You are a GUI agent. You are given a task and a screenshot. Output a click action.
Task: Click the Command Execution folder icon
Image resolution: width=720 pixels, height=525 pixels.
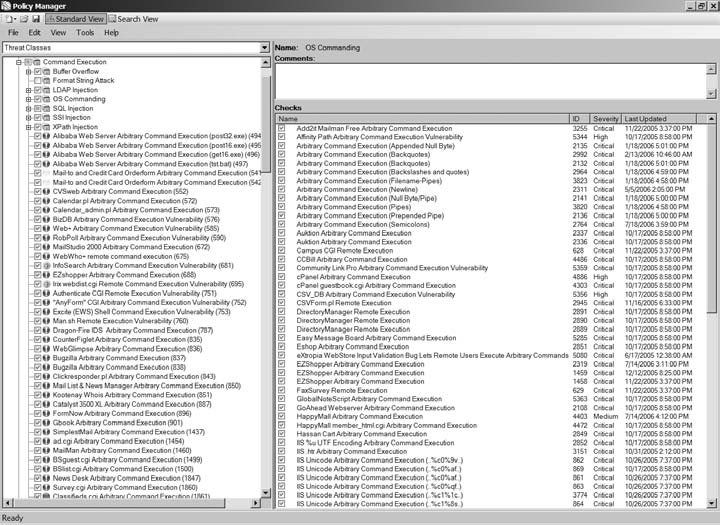(x=37, y=62)
